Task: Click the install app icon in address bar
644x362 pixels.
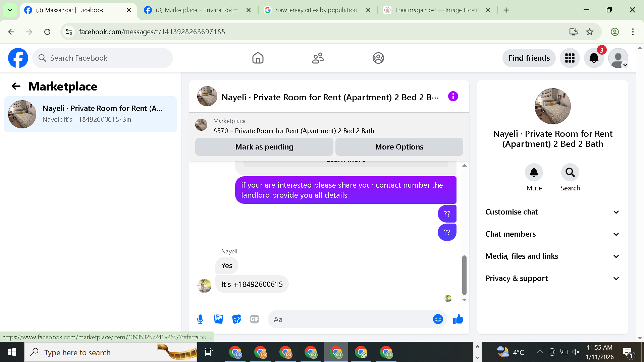Action: pyautogui.click(x=573, y=32)
